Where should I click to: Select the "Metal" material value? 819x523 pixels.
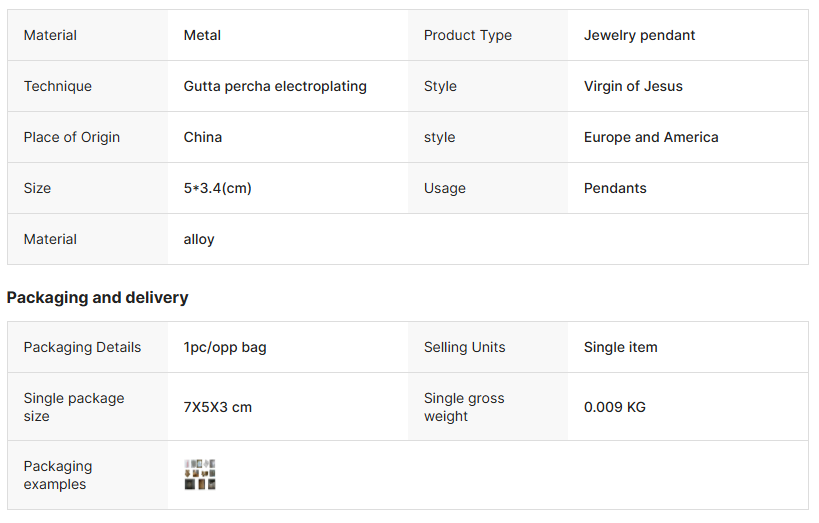coord(202,35)
